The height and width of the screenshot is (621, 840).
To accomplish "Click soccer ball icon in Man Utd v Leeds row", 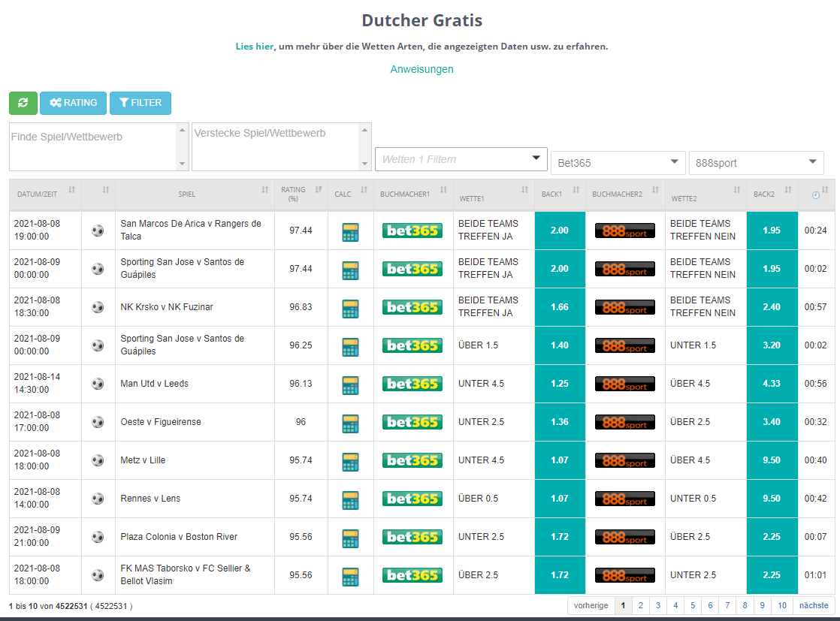I will pos(98,384).
